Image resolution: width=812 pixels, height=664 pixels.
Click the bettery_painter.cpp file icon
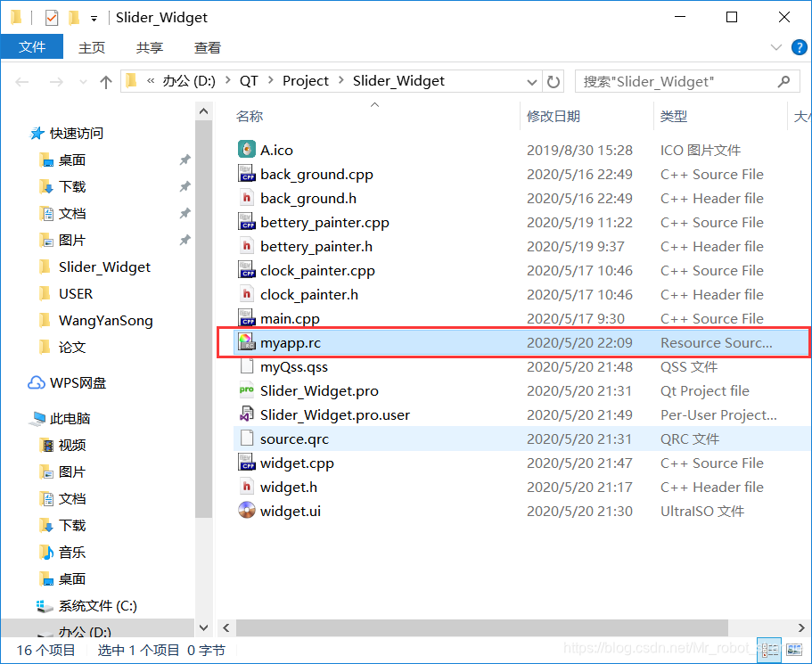[x=247, y=222]
